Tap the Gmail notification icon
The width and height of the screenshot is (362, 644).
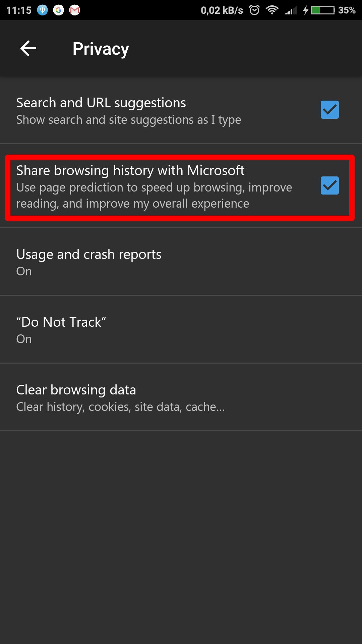point(74,10)
